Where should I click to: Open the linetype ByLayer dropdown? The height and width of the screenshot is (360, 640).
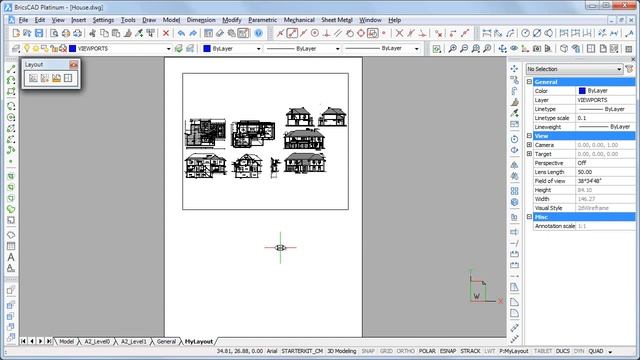click(x=337, y=49)
